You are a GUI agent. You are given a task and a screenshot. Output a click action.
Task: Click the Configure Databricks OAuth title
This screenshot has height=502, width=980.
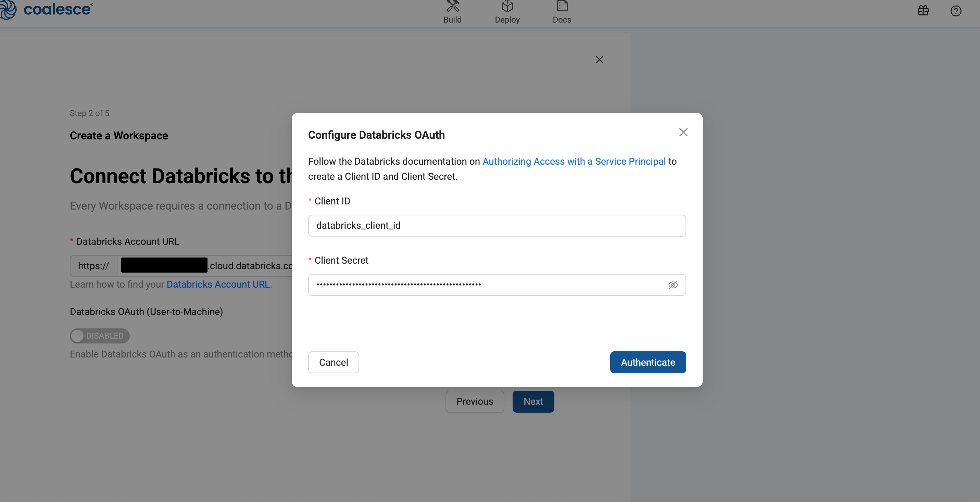coord(376,135)
